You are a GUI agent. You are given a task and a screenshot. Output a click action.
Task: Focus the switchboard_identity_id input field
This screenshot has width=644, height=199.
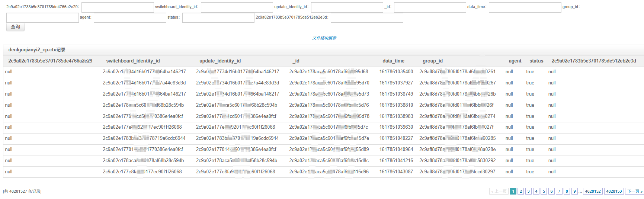point(237,7)
